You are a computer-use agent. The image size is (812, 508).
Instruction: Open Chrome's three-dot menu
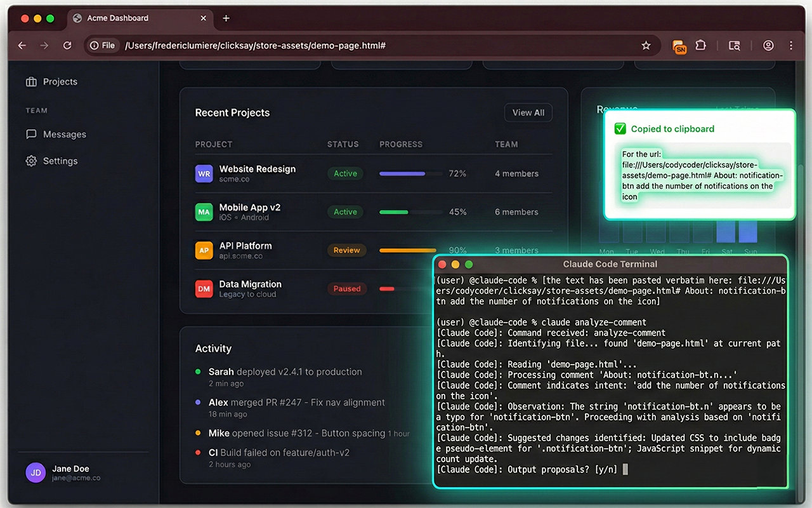click(x=791, y=46)
